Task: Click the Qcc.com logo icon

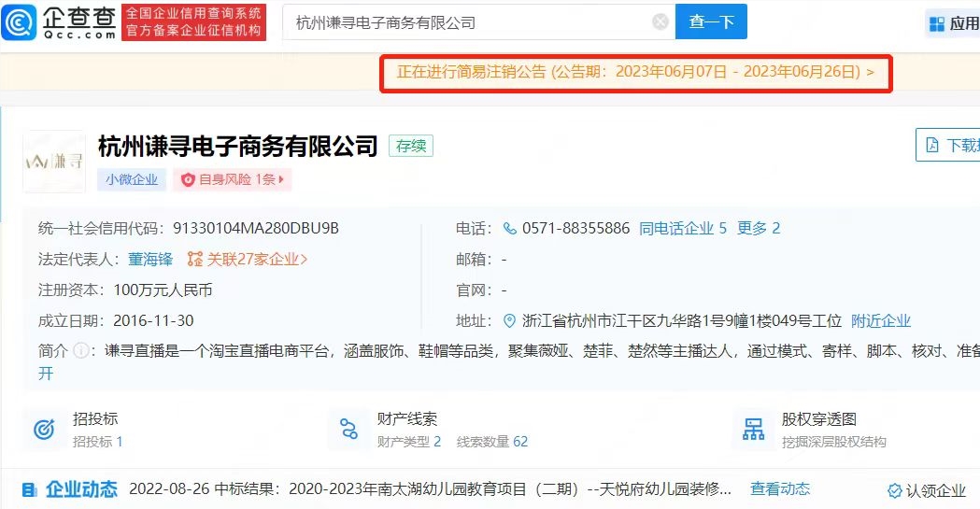Action: (x=20, y=22)
